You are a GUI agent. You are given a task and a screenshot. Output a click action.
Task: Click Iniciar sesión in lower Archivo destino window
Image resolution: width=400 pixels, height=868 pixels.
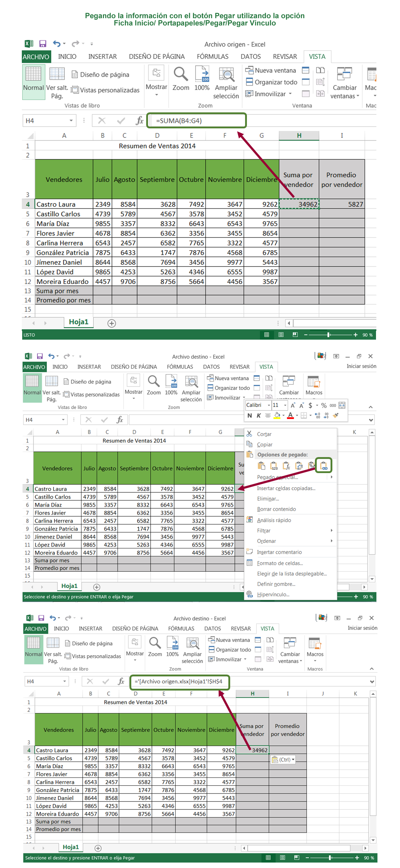(x=362, y=628)
